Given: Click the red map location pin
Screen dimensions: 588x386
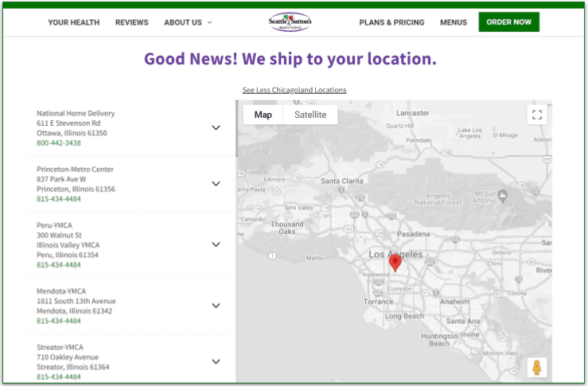Looking at the screenshot, I should tap(395, 263).
